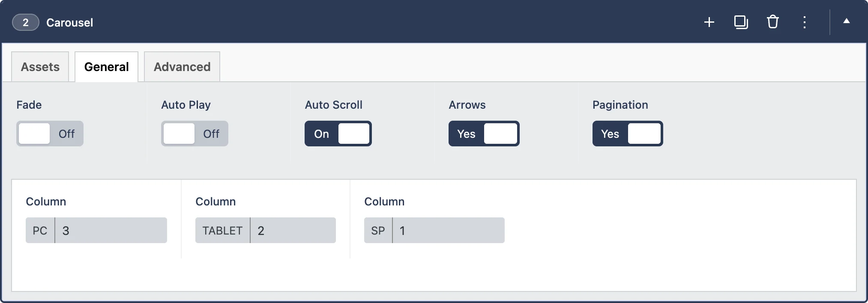Toggle the Fade switch

[50, 134]
